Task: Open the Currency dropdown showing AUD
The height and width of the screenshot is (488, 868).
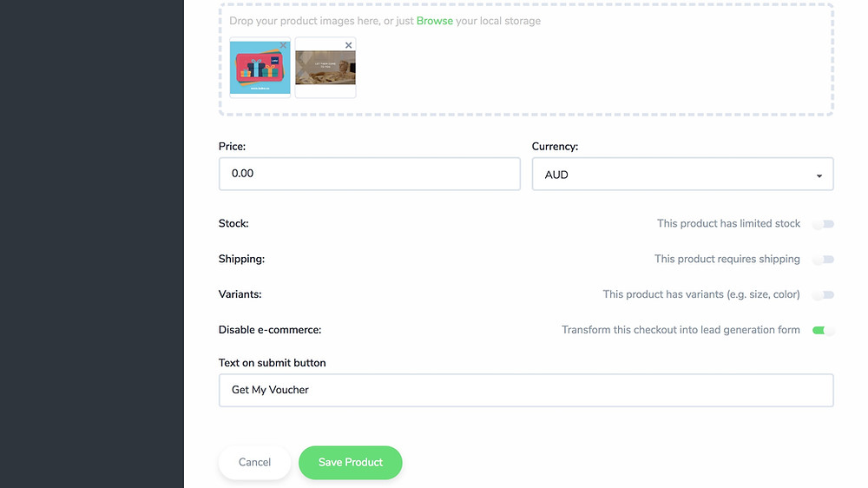Action: click(x=682, y=175)
